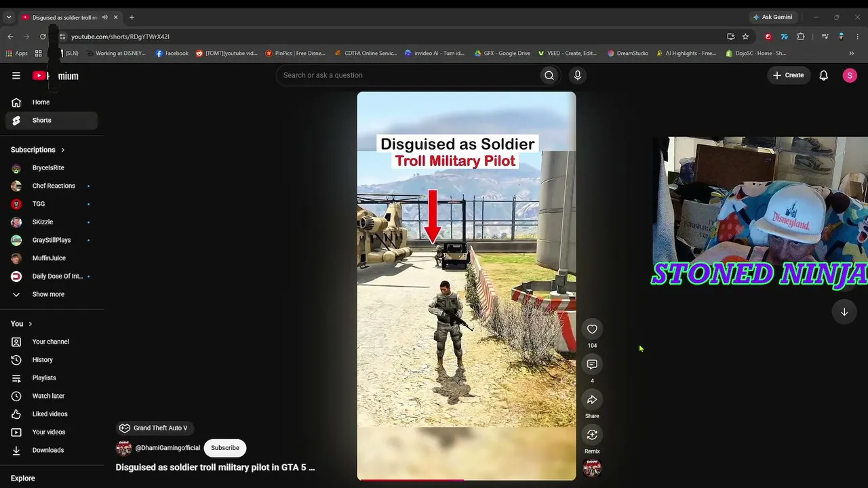
Task: Share this Short
Action: click(x=592, y=399)
